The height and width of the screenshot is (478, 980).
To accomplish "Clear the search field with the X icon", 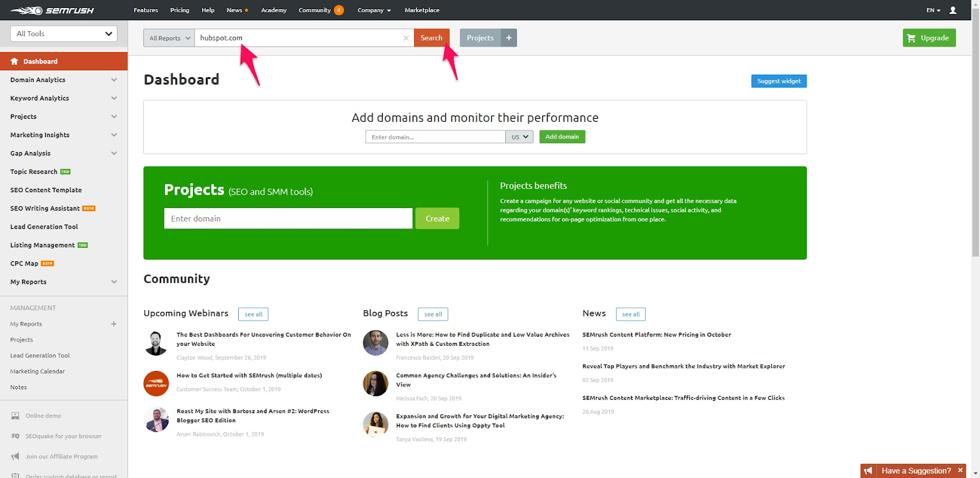I will click(x=406, y=38).
